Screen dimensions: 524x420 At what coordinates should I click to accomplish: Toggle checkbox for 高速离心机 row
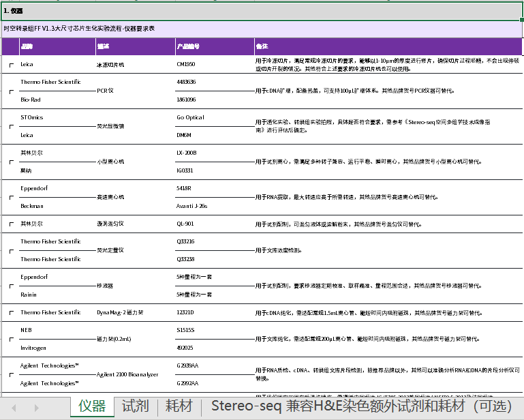click(12, 198)
